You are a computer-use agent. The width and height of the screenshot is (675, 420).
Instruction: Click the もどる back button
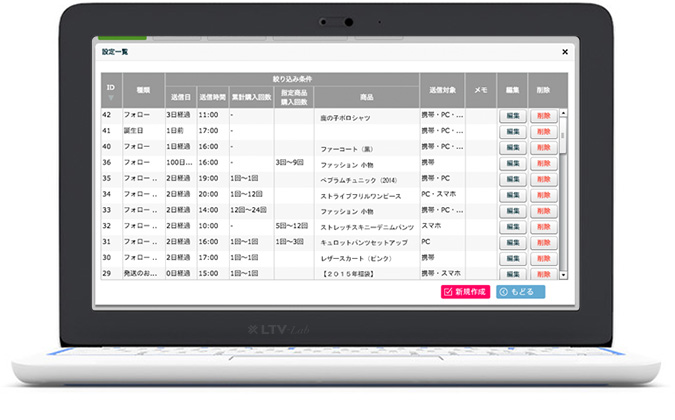520,292
